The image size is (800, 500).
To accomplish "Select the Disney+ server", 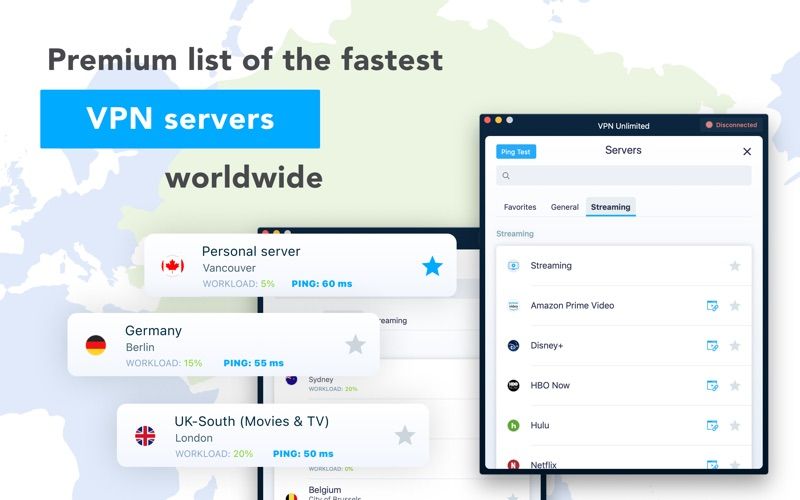I will [623, 345].
